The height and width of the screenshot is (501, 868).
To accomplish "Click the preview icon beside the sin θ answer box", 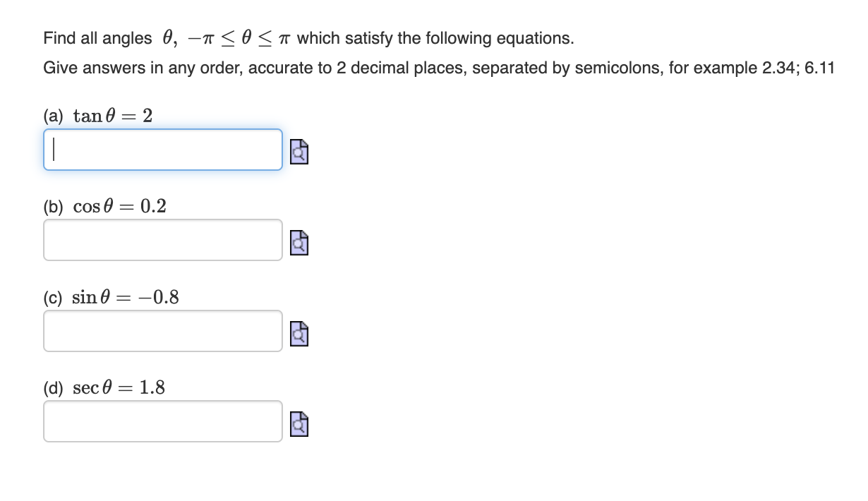I will pos(298,332).
